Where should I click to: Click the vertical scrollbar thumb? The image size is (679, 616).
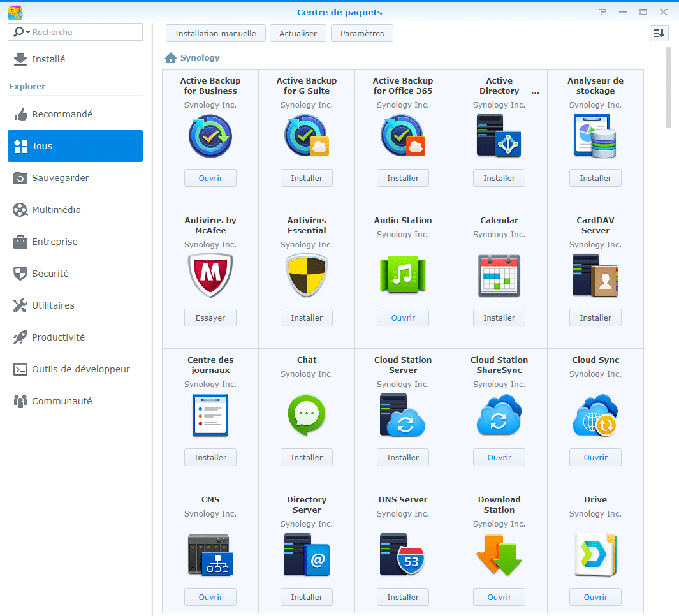point(669,88)
